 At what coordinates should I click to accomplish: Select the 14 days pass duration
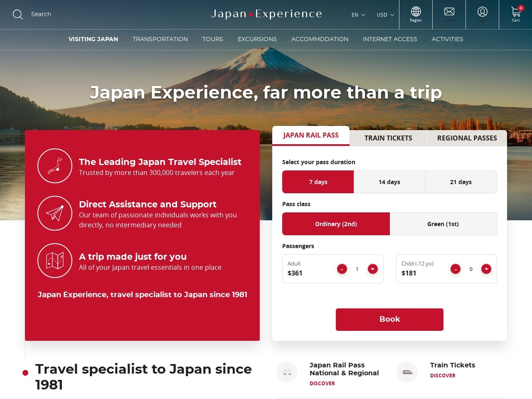(389, 182)
